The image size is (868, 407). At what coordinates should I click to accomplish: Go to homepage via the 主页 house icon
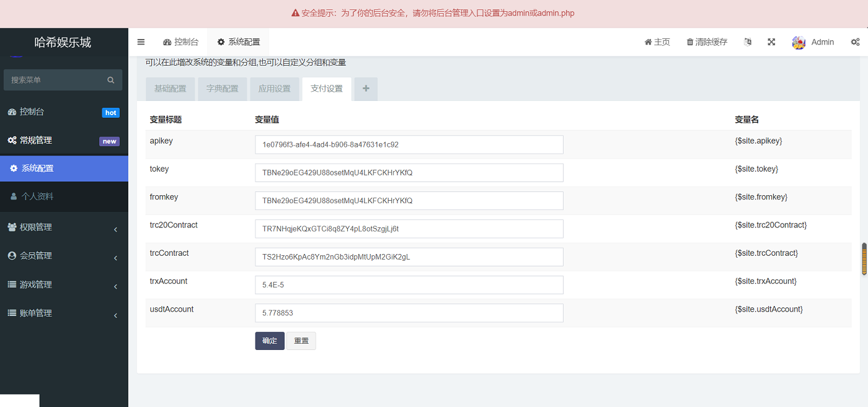[x=657, y=42]
